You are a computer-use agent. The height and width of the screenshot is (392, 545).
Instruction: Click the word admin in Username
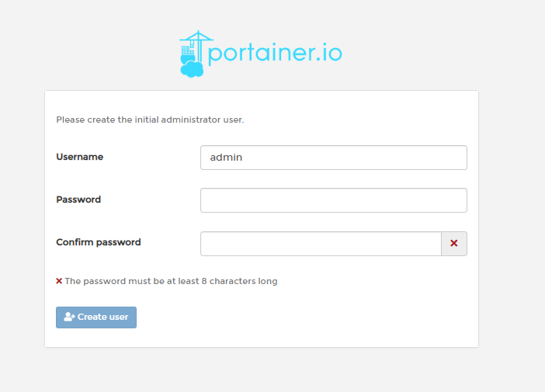point(226,158)
